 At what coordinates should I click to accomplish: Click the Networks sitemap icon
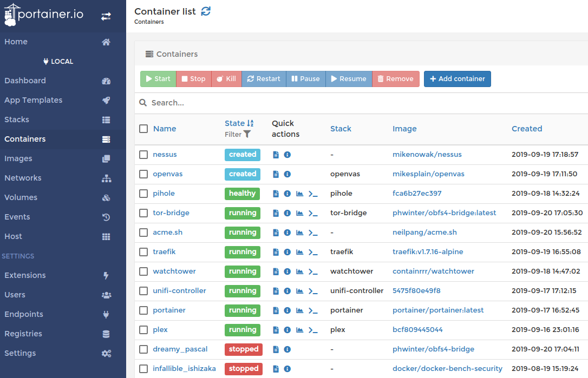pos(106,178)
